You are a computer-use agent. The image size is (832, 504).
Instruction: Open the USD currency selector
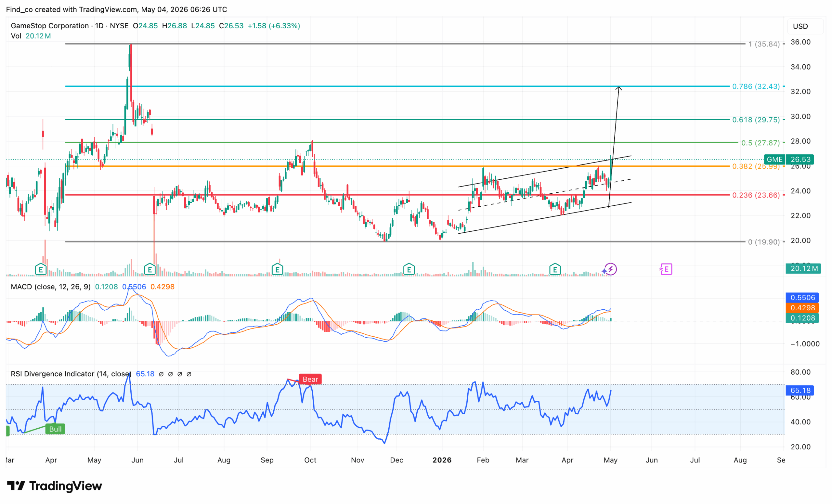(805, 26)
